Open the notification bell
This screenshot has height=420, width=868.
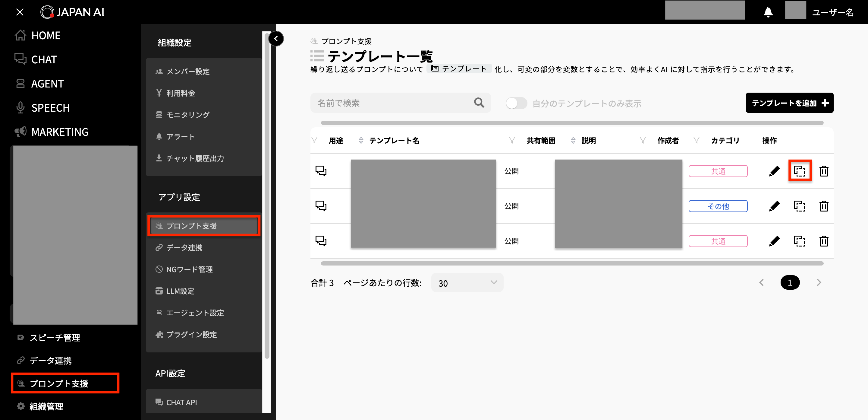point(768,11)
